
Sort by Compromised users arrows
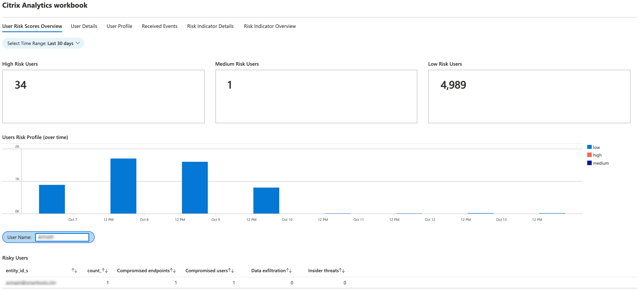(231, 271)
